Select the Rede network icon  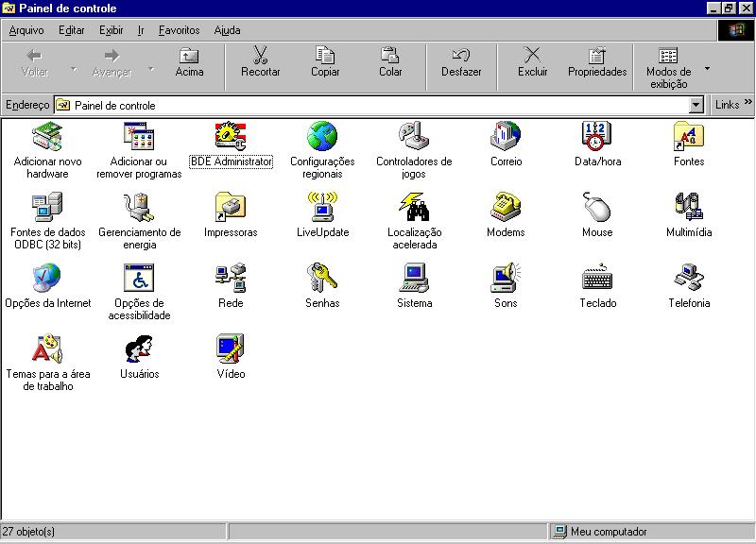pyautogui.click(x=231, y=278)
